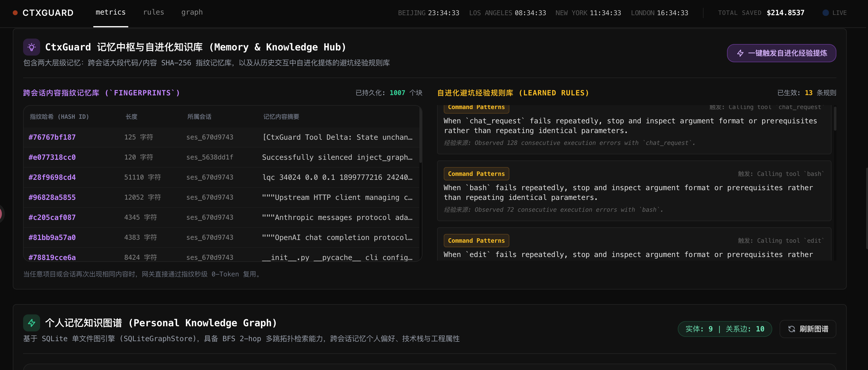This screenshot has width=868, height=370.
Task: Click 51110 字符 length cell
Action: [143, 177]
